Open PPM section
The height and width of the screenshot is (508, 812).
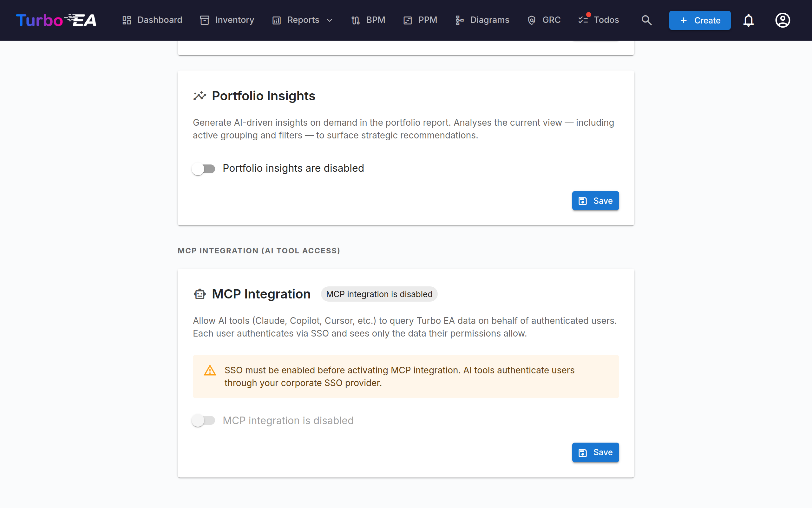[420, 20]
